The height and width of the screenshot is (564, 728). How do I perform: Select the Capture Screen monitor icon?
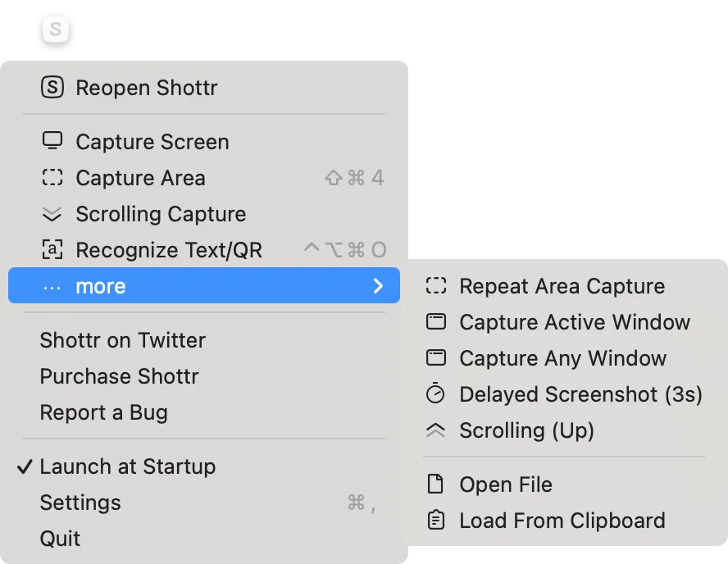[53, 141]
